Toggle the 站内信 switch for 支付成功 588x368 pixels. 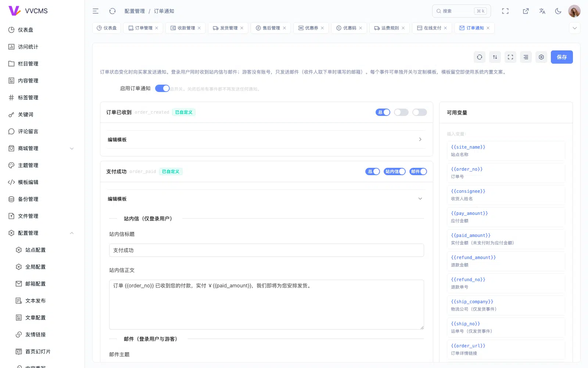pos(395,171)
